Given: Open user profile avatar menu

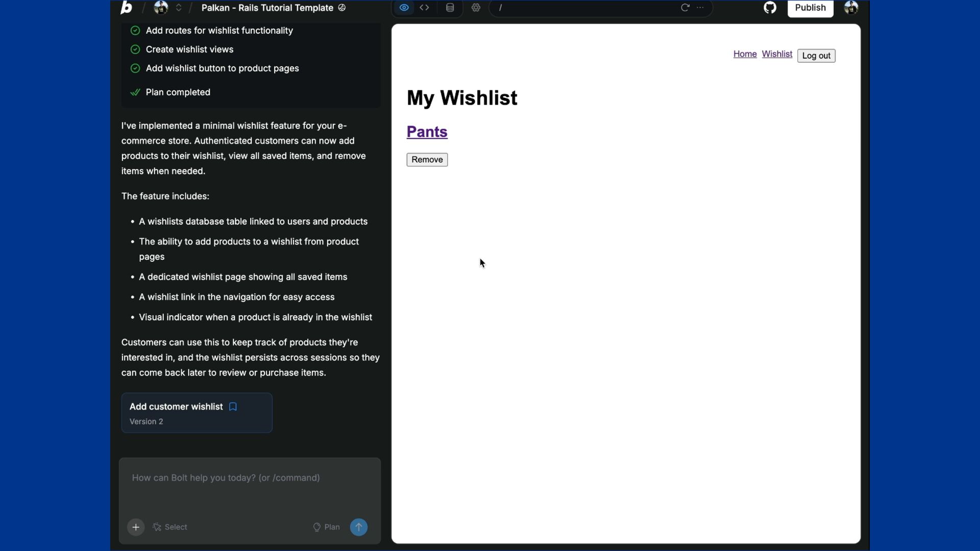Looking at the screenshot, I should pyautogui.click(x=851, y=8).
